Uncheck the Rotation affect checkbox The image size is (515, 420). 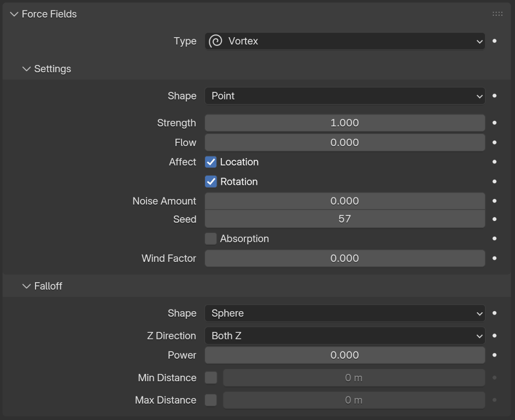[210, 182]
